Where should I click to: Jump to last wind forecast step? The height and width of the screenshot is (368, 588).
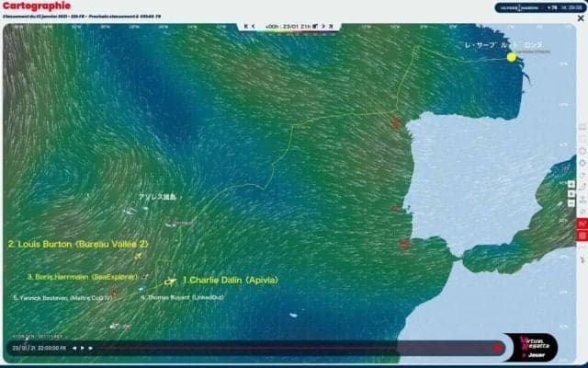coord(331,27)
